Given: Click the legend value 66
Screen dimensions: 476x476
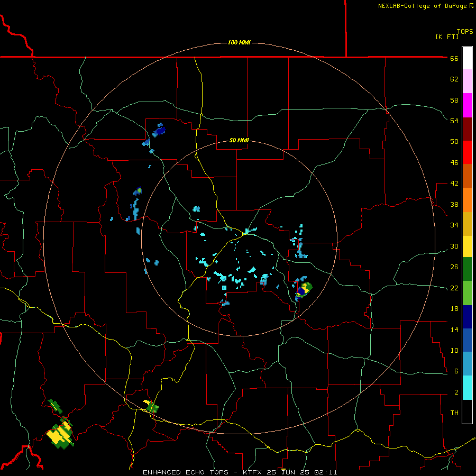Looking at the screenshot, I should coord(454,59).
